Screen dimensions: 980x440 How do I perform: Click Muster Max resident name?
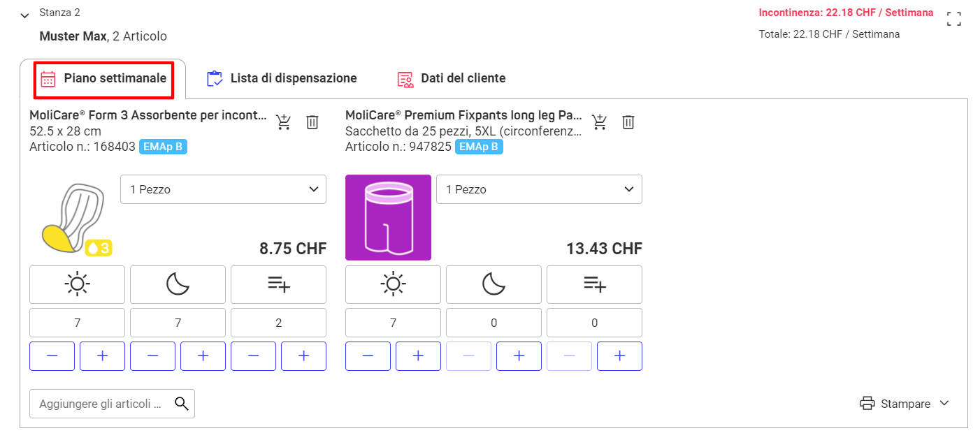[73, 36]
